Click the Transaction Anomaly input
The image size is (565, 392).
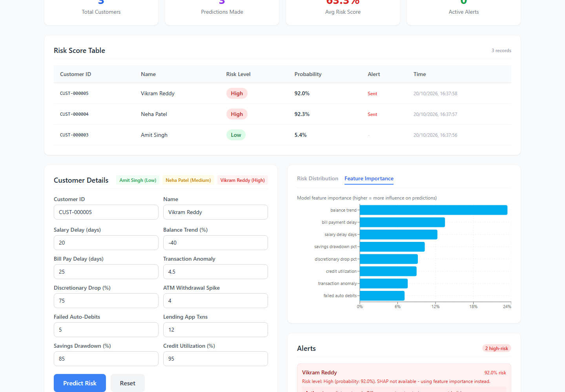click(x=215, y=272)
